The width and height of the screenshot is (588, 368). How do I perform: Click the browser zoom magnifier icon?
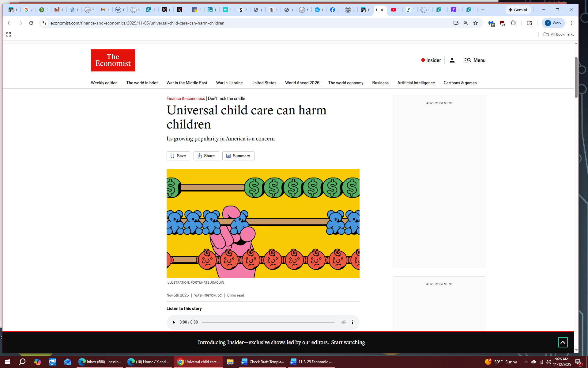tap(466, 23)
